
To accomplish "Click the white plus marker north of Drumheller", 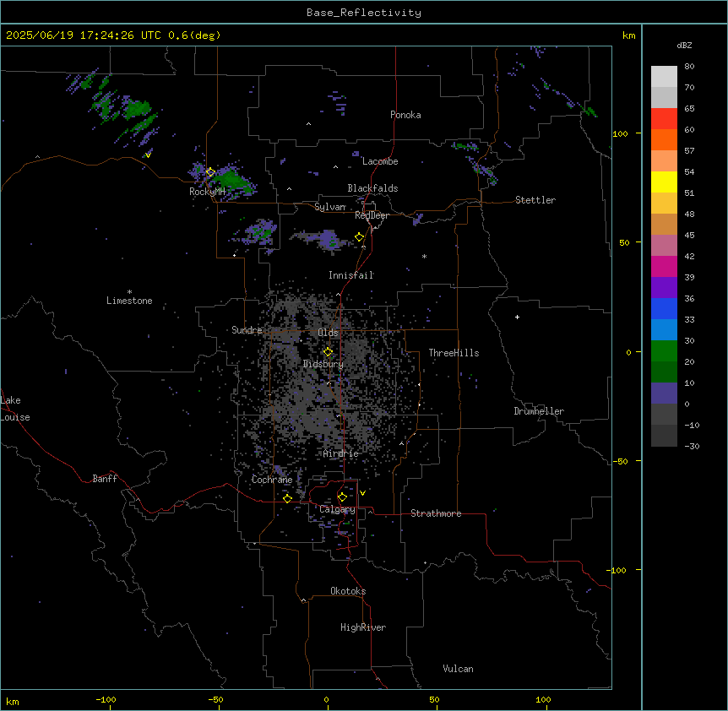I will pyautogui.click(x=517, y=317).
